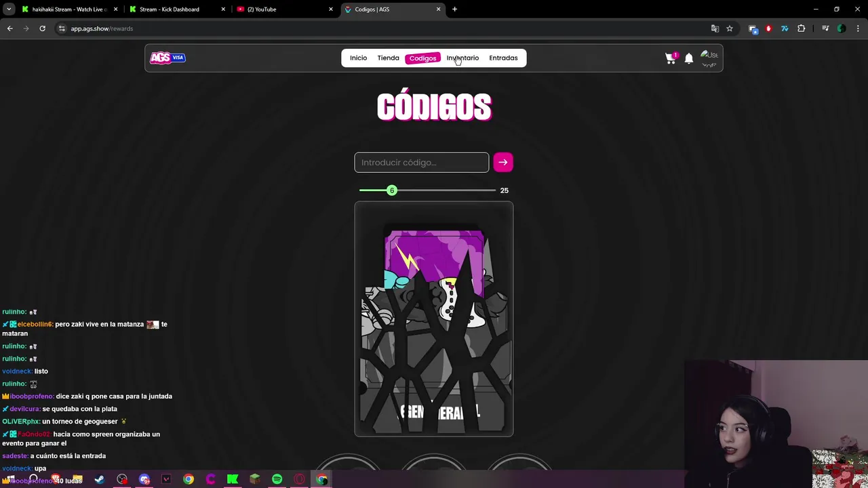The image size is (868, 488).
Task: Open the Kick app in taskbar
Action: click(x=233, y=479)
